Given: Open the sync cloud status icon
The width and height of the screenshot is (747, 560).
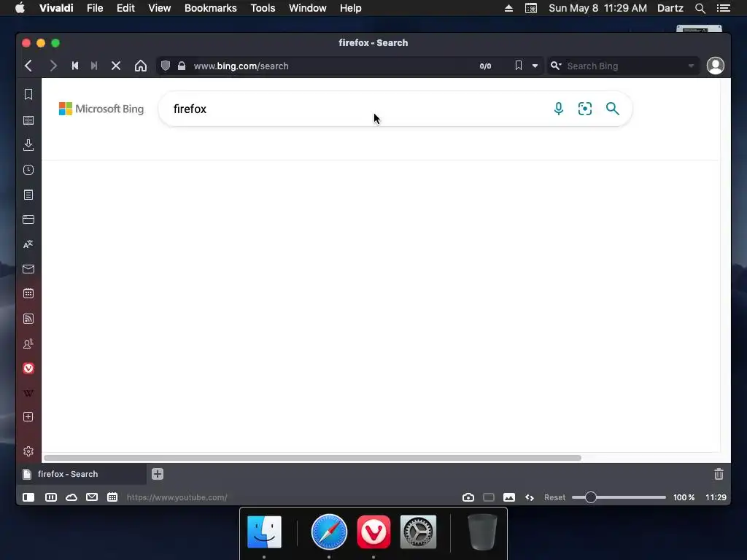Looking at the screenshot, I should (x=71, y=497).
